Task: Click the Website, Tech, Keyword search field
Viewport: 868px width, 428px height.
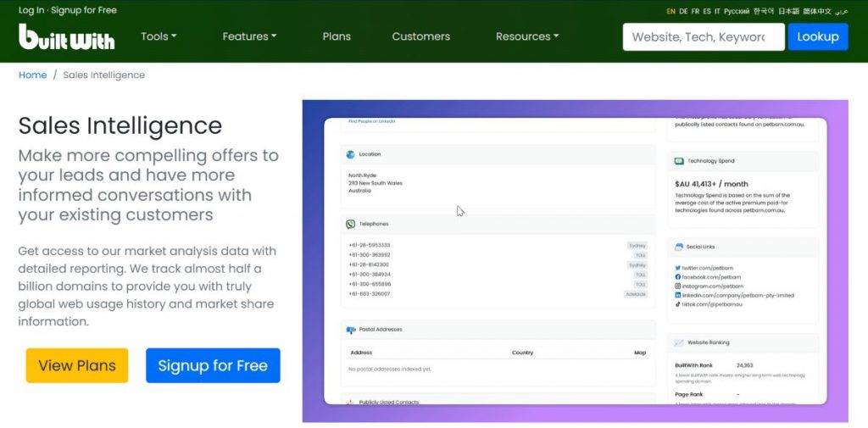Action: coord(703,37)
